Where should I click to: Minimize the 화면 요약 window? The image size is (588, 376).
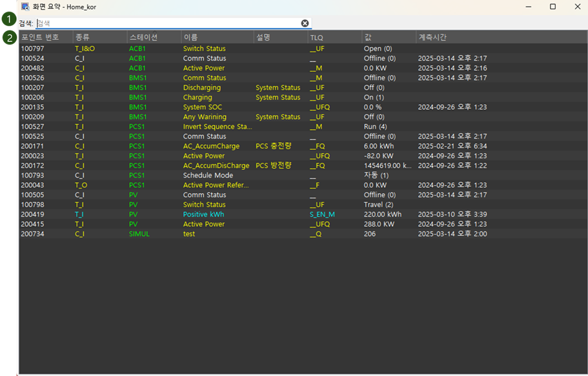(528, 6)
